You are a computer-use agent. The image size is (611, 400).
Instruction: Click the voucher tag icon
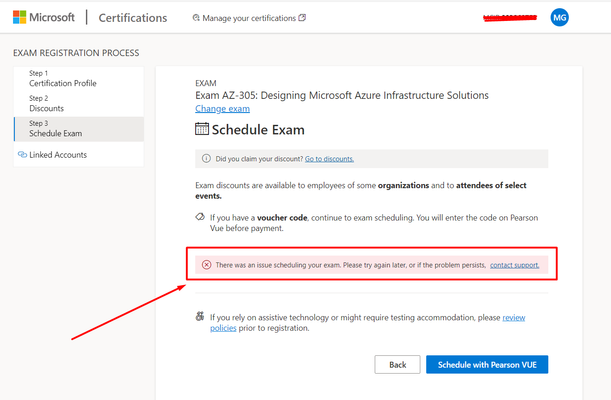[x=200, y=217]
